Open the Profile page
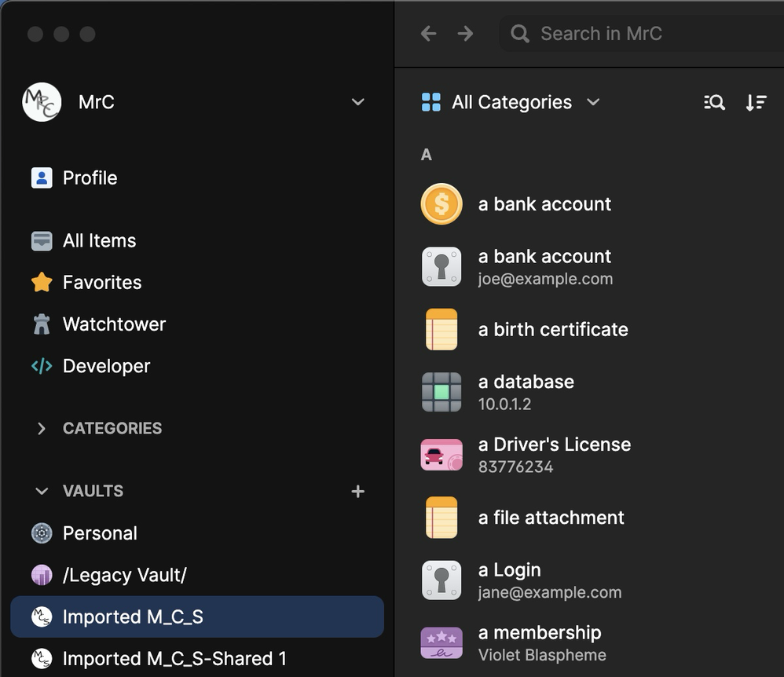The width and height of the screenshot is (784, 677). pyautogui.click(x=90, y=178)
